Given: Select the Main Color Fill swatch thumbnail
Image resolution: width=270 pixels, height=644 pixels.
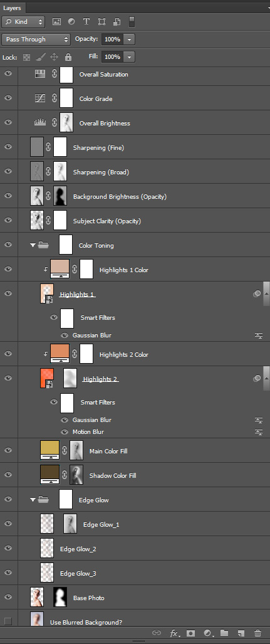Looking at the screenshot, I should click(x=49, y=450).
